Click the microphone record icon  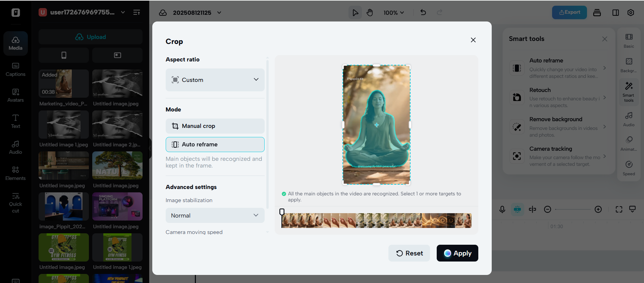(502, 209)
